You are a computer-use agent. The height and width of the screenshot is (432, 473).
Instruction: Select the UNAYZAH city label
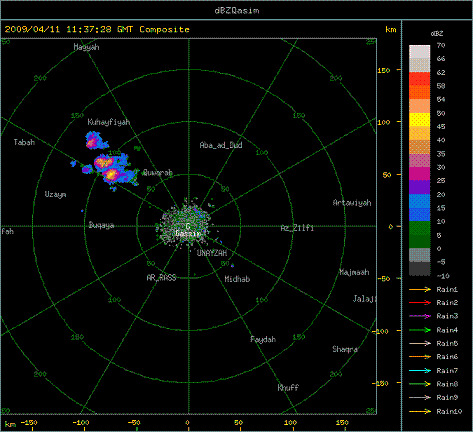212,253
